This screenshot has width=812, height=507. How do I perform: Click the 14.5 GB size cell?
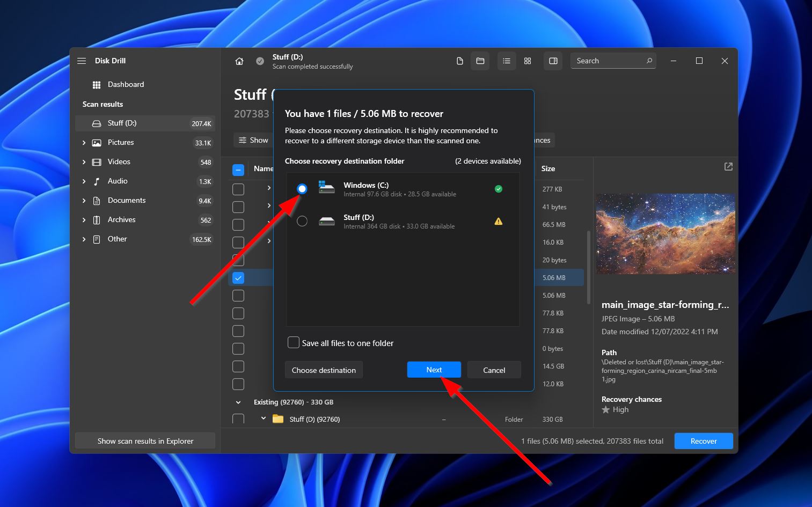coord(553,366)
